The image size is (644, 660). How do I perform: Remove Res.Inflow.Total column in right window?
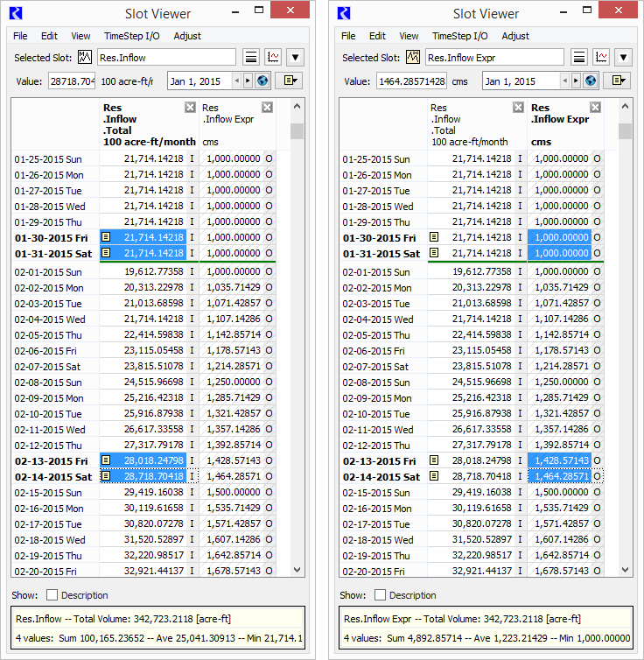point(518,108)
